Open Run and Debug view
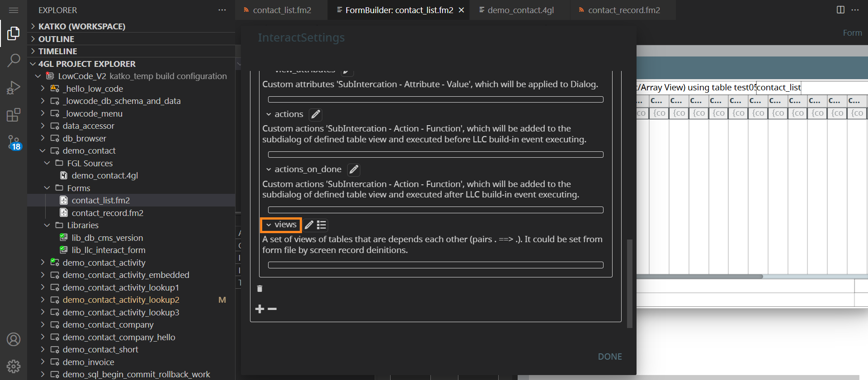The image size is (868, 380). (x=14, y=87)
